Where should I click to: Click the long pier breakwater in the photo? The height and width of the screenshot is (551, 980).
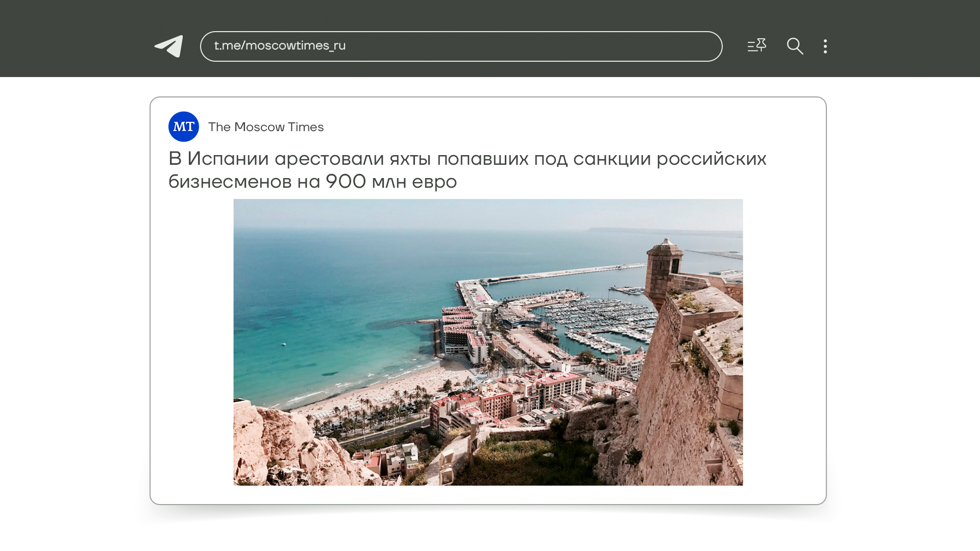click(x=561, y=273)
